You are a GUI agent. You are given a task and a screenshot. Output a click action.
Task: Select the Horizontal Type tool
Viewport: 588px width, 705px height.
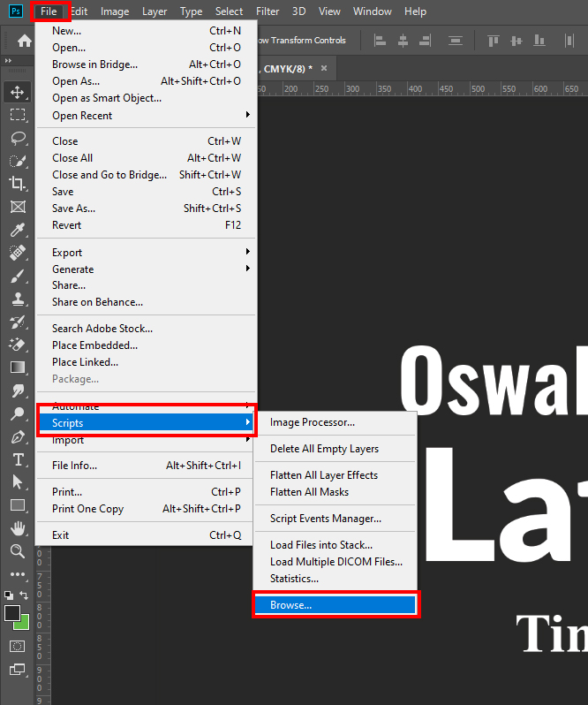click(x=18, y=459)
